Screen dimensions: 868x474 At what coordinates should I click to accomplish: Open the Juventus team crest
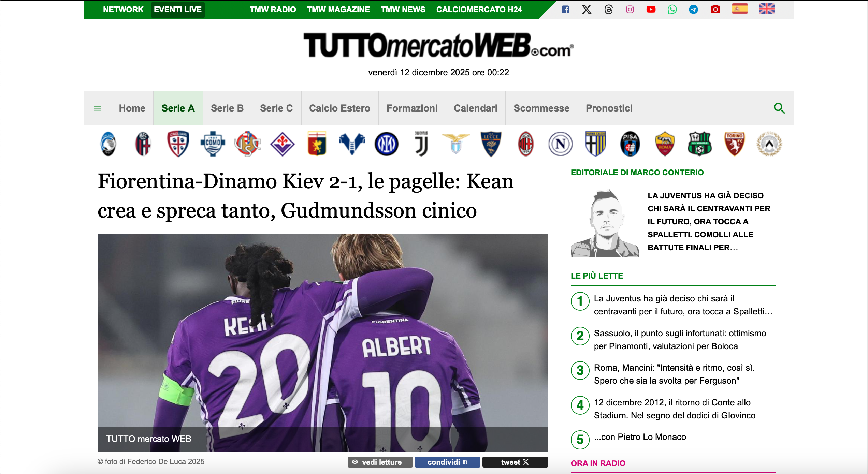421,144
